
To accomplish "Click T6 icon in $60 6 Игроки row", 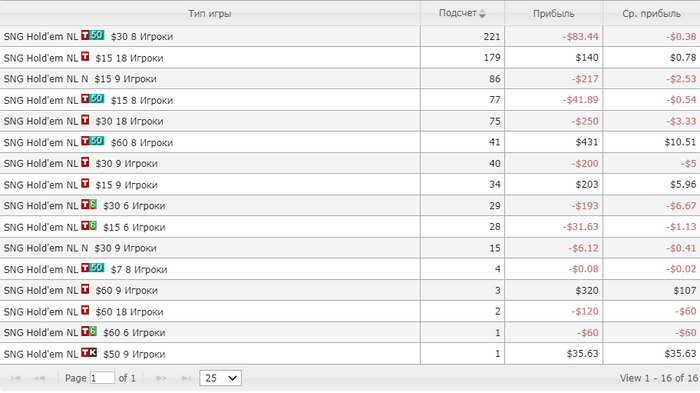I will click(x=89, y=331).
